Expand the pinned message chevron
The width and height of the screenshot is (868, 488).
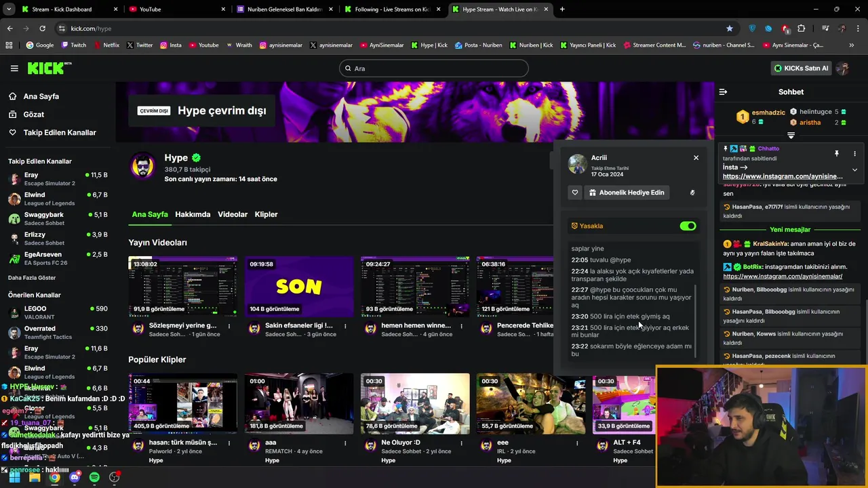click(x=854, y=169)
